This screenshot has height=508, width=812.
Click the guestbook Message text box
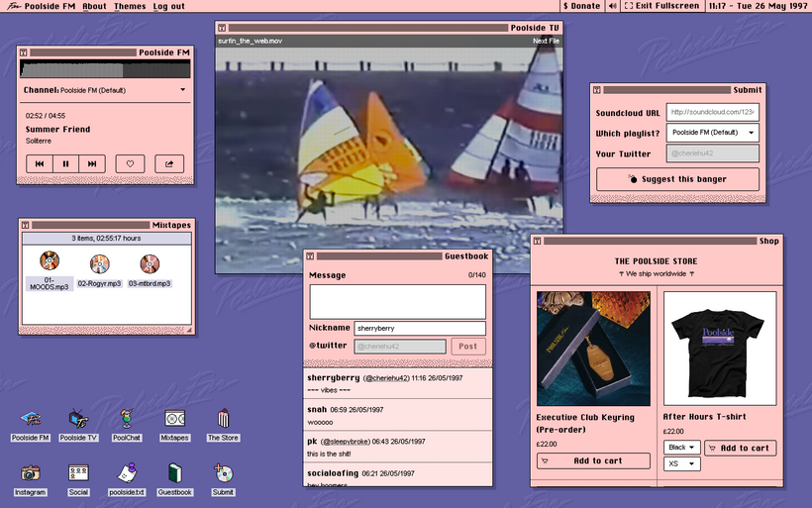tap(397, 301)
